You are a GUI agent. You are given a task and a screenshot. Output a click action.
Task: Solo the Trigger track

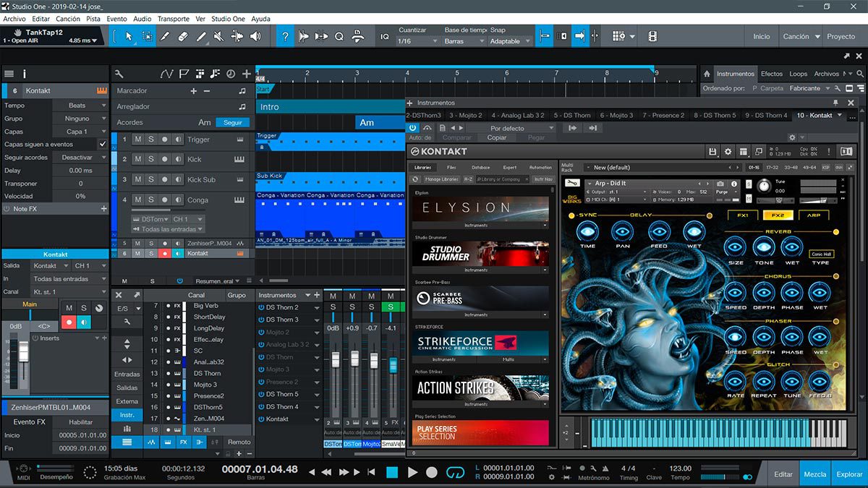[x=151, y=140]
